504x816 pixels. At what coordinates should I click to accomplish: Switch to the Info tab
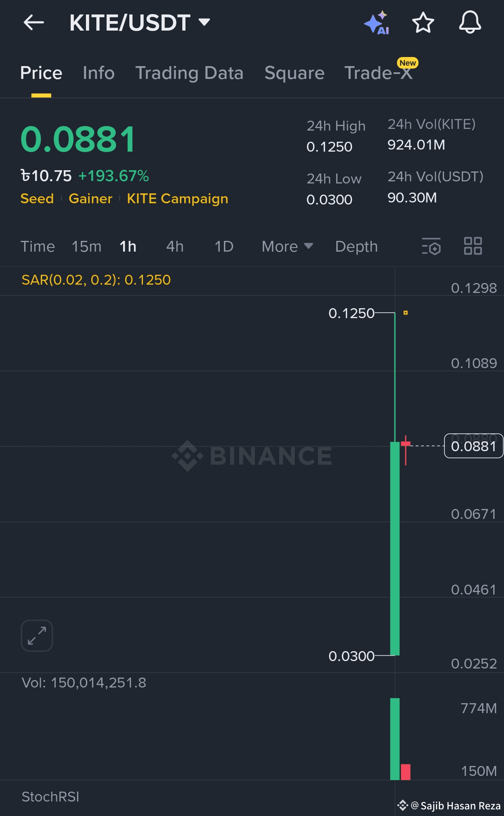[98, 73]
